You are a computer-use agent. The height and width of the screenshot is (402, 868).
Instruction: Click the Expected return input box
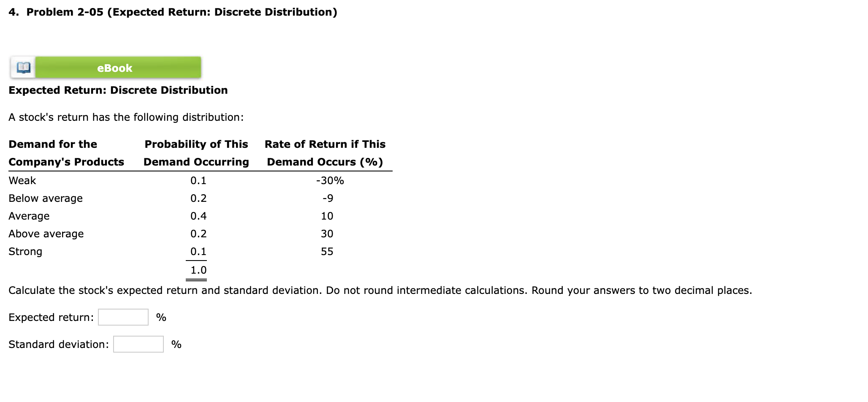coord(123,317)
